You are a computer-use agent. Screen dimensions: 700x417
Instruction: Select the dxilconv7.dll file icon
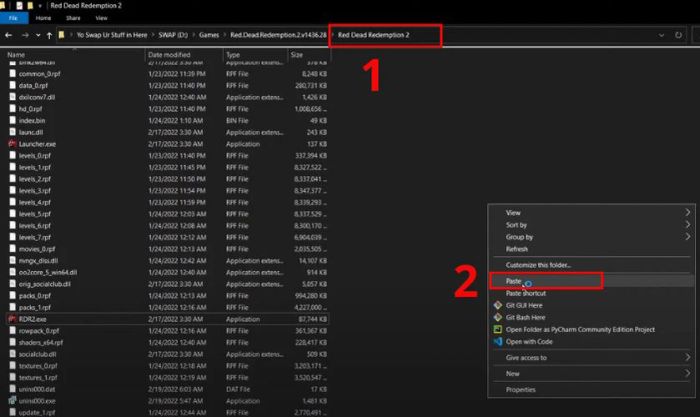pos(12,97)
